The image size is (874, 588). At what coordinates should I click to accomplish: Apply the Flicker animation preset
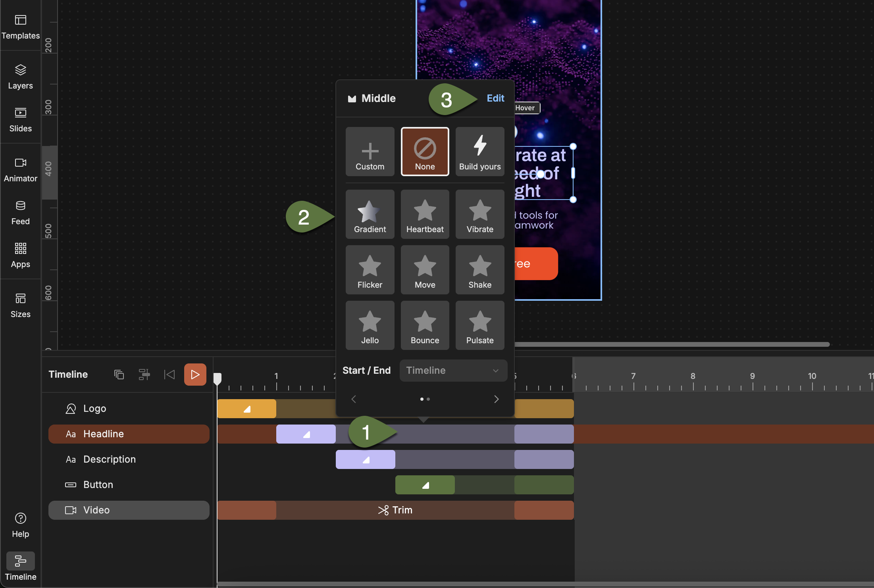[x=370, y=270]
